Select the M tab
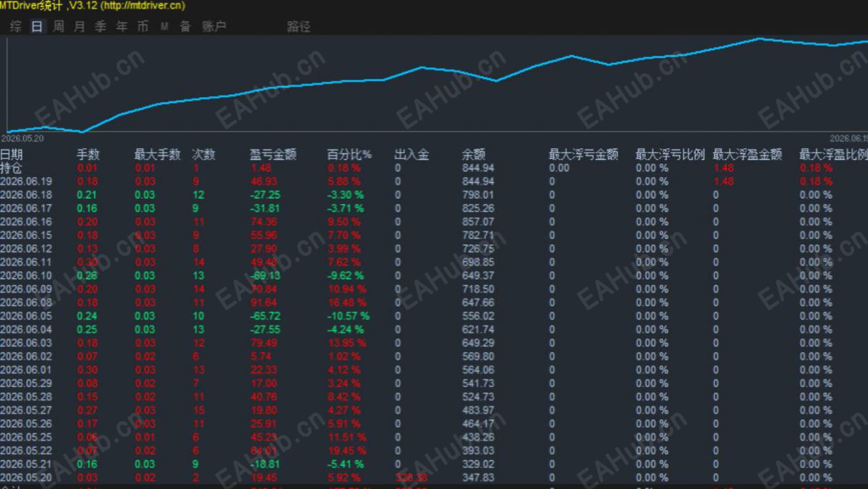 (x=164, y=27)
